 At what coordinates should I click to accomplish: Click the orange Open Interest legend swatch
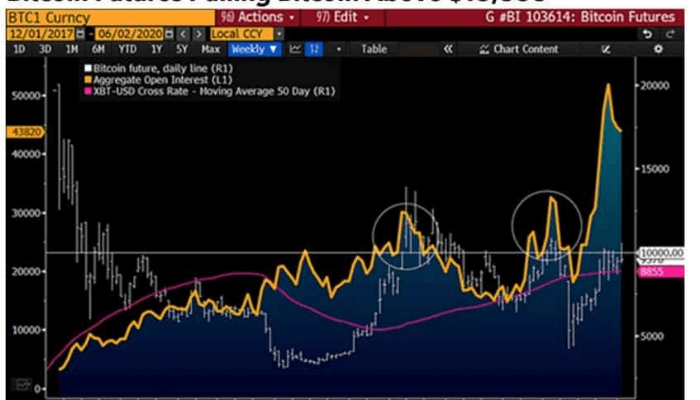tap(88, 80)
